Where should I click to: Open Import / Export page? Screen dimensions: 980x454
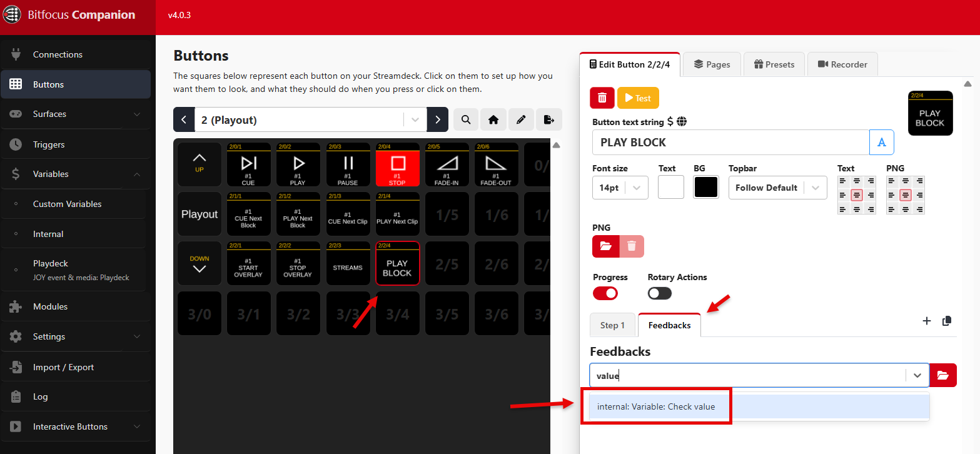coord(75,367)
